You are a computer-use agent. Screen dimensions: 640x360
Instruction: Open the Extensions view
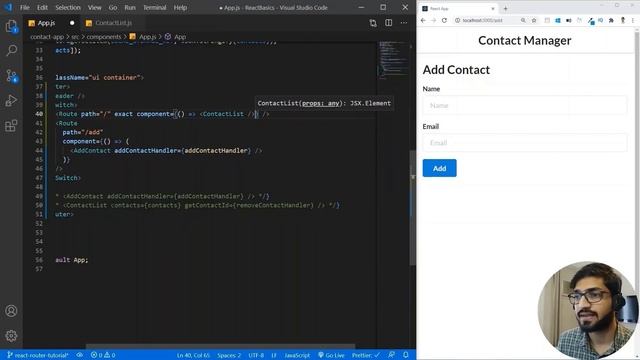[x=11, y=125]
